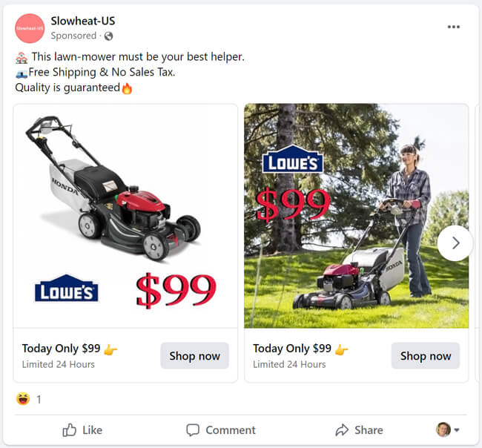Open the Honda mower product image
Viewport: 482px width, 448px height.
[x=125, y=216]
